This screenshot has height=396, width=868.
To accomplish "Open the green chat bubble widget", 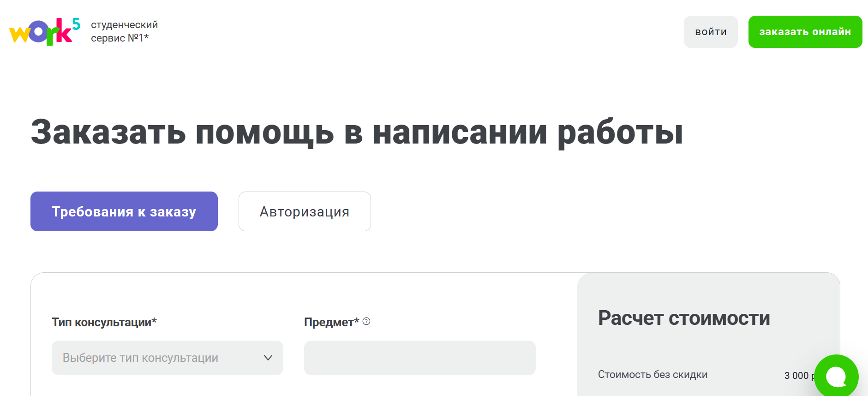I will tap(836, 376).
